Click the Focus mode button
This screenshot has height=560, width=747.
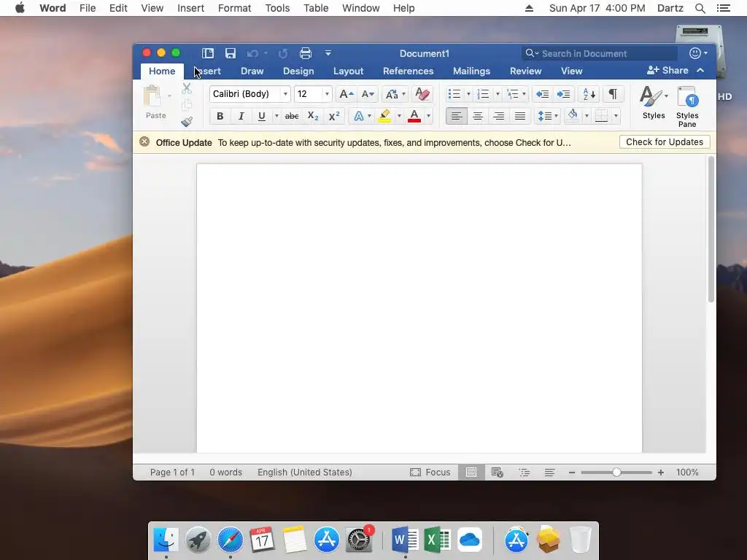click(x=430, y=472)
